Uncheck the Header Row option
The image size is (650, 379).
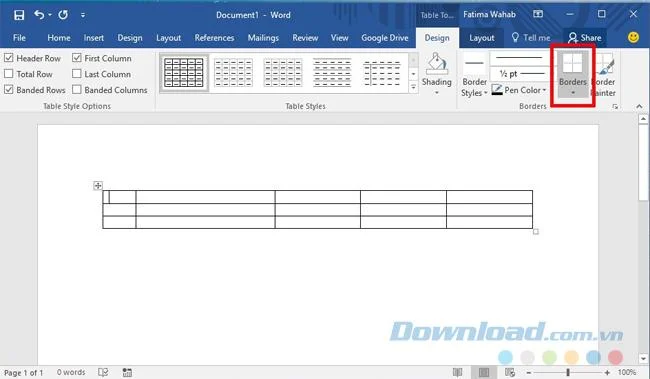point(9,58)
